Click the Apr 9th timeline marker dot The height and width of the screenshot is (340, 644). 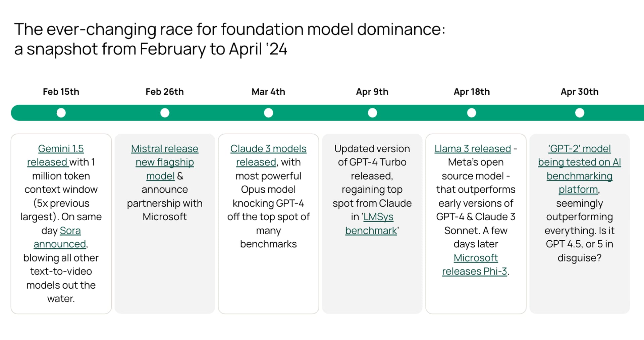(x=372, y=113)
